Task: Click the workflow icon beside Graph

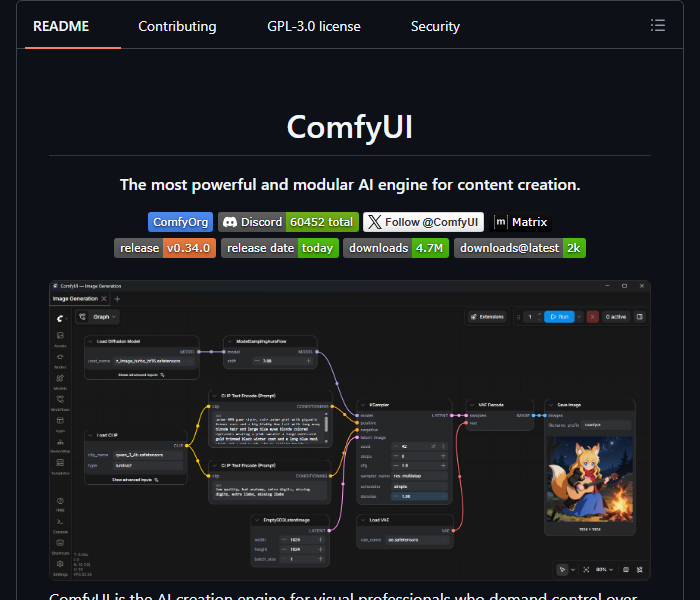Action: pos(83,317)
